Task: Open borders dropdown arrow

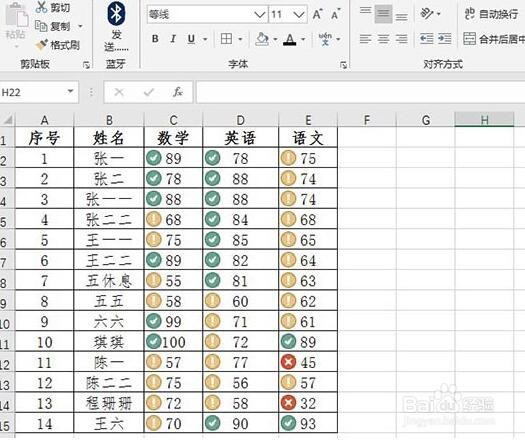Action: pos(240,40)
